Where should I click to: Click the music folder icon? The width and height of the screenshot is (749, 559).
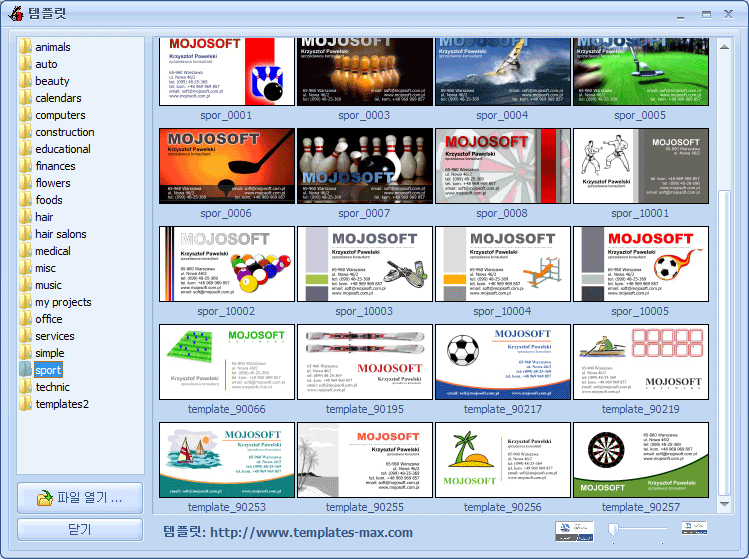[x=25, y=285]
